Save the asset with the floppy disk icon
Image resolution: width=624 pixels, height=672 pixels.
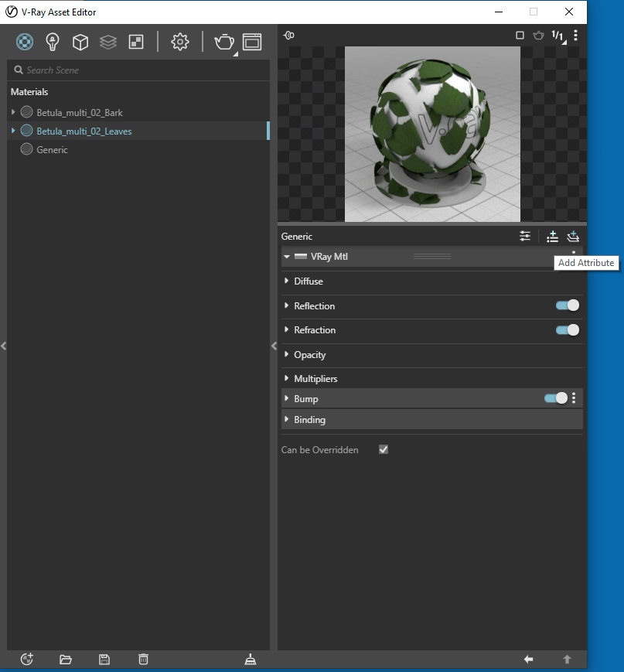pyautogui.click(x=104, y=659)
